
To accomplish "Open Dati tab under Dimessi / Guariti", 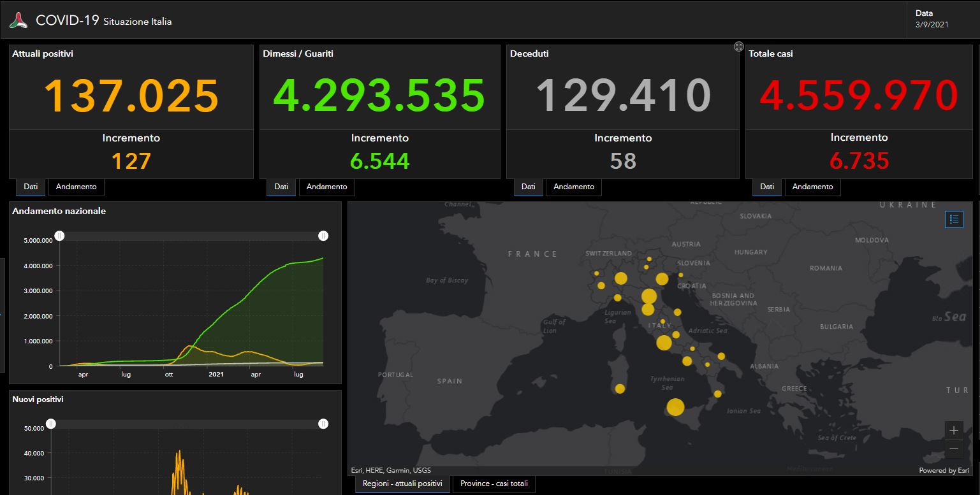I will point(281,187).
